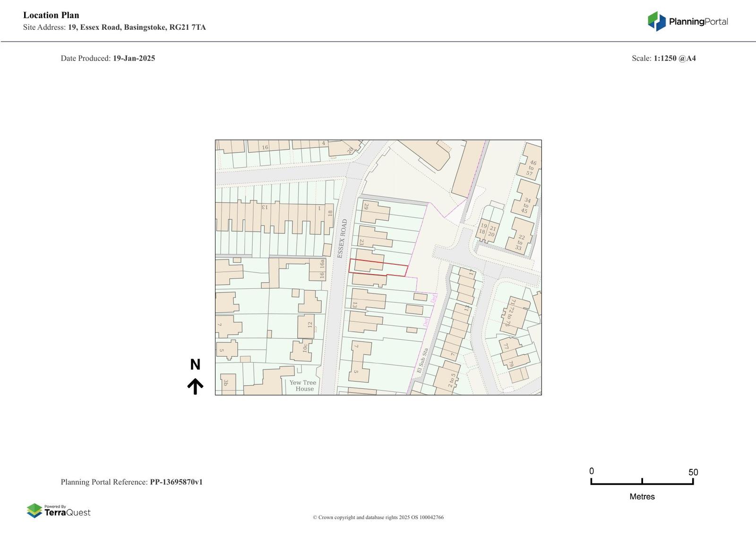Click the north arrow symbol
Image resolution: width=756 pixels, height=535 pixels.
point(195,386)
